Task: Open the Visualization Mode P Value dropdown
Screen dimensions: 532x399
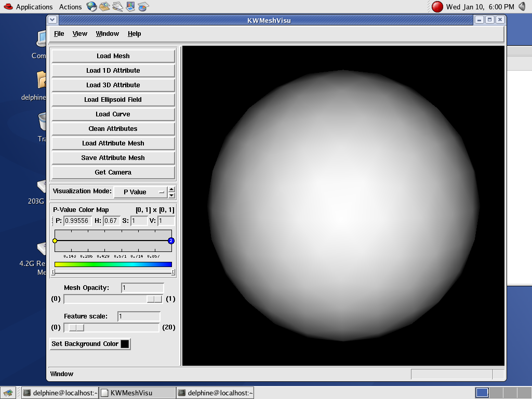Action: pyautogui.click(x=140, y=192)
